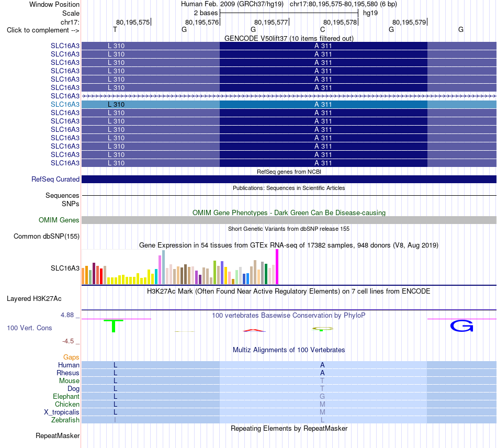Click the base letter C in sequence row
This screenshot has width=497, height=448.
point(322,29)
